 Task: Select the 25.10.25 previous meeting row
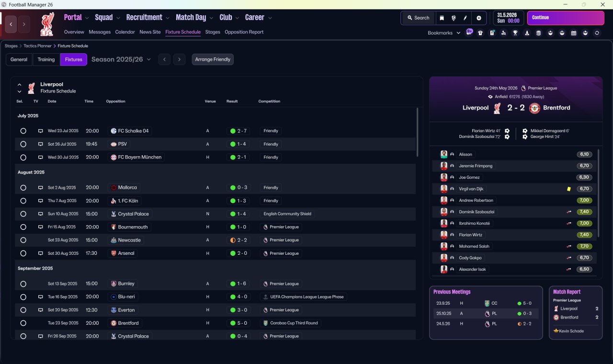pyautogui.click(x=486, y=314)
